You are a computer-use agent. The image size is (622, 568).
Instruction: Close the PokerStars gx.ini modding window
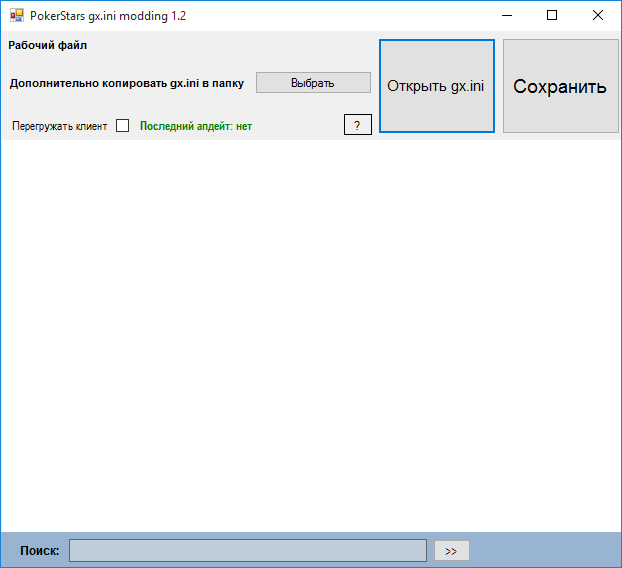[x=598, y=15]
